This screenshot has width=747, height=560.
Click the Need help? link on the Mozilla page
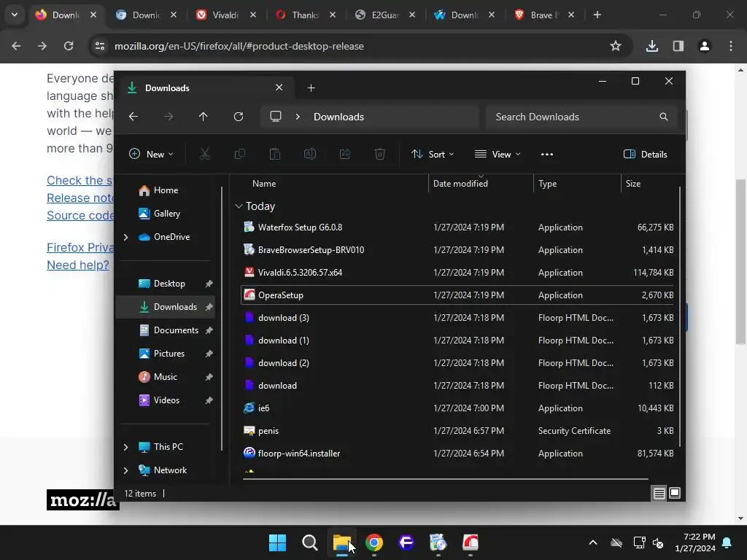coord(77,265)
